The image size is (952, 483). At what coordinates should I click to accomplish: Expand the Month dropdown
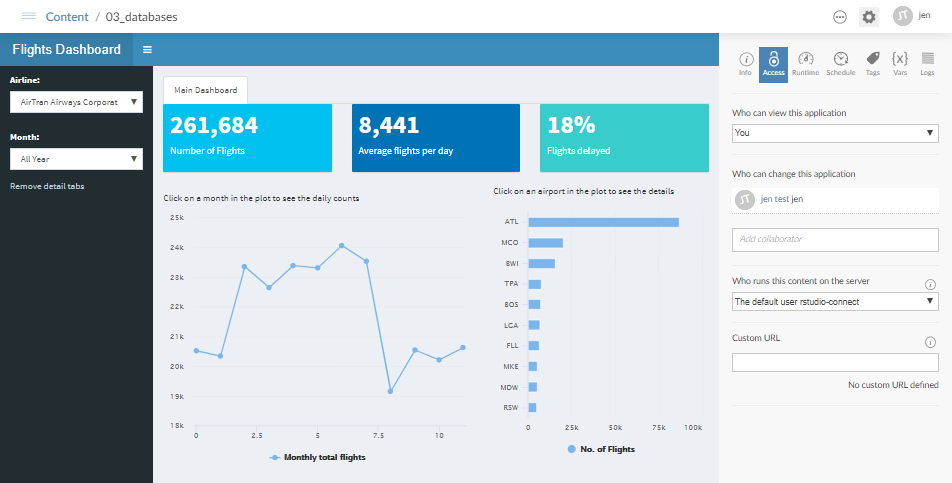coord(76,159)
